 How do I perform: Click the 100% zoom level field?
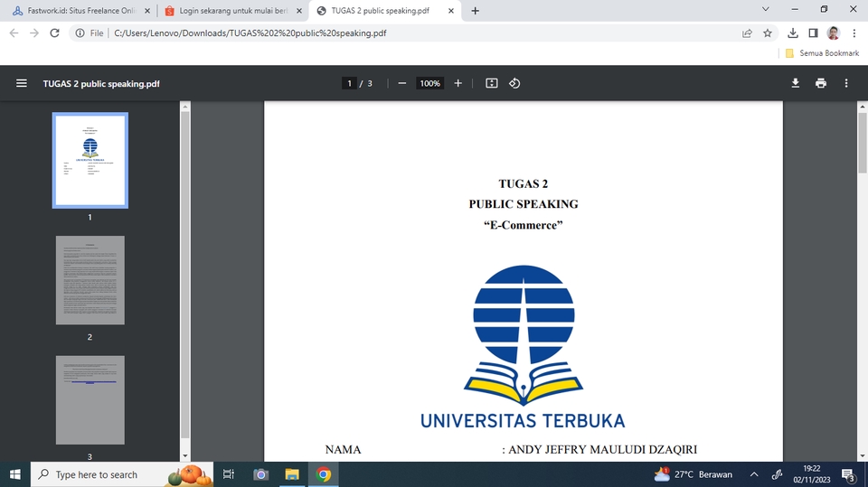[429, 83]
